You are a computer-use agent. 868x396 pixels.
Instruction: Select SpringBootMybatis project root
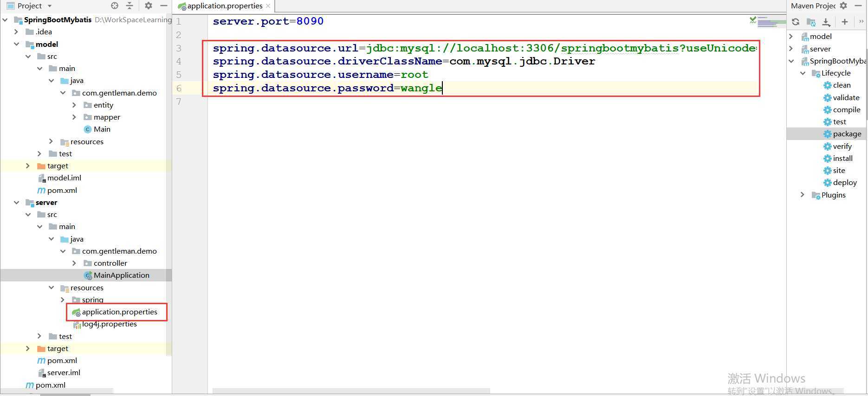[58, 19]
